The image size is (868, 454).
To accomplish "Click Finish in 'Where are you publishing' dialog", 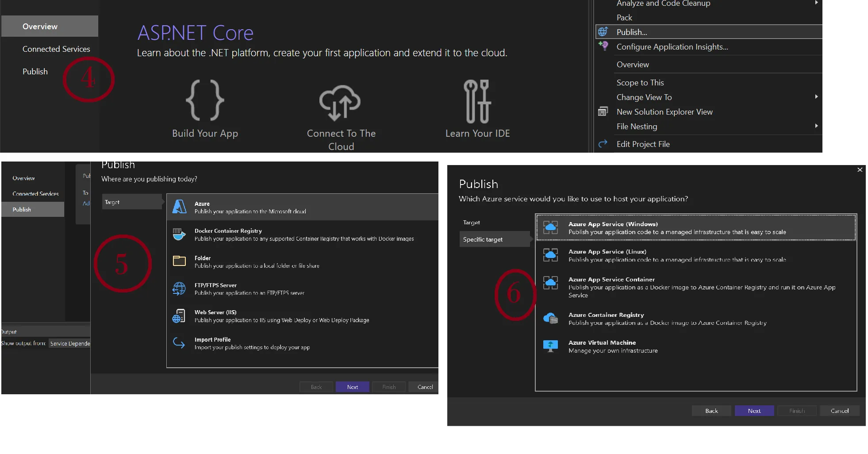I will [x=389, y=387].
